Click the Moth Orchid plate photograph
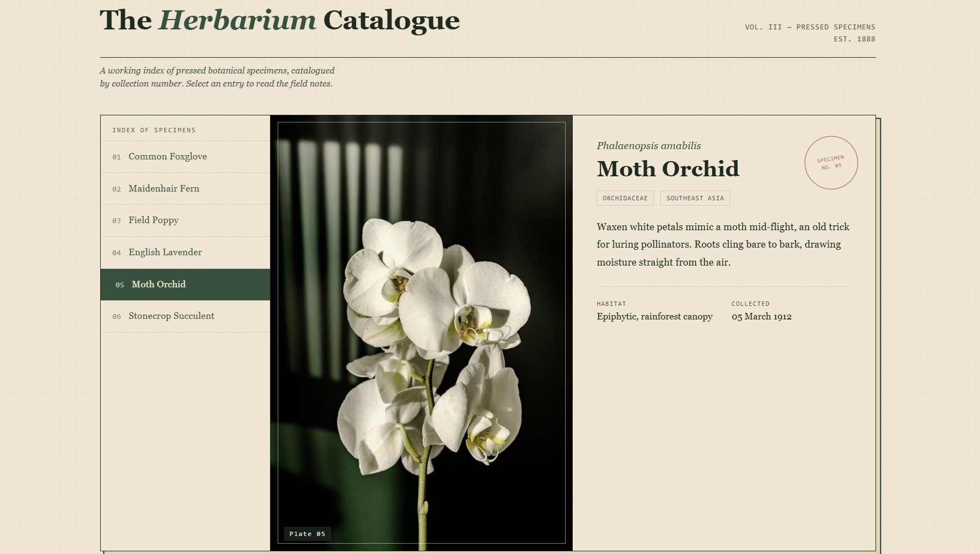The height and width of the screenshot is (554, 980). 421,333
